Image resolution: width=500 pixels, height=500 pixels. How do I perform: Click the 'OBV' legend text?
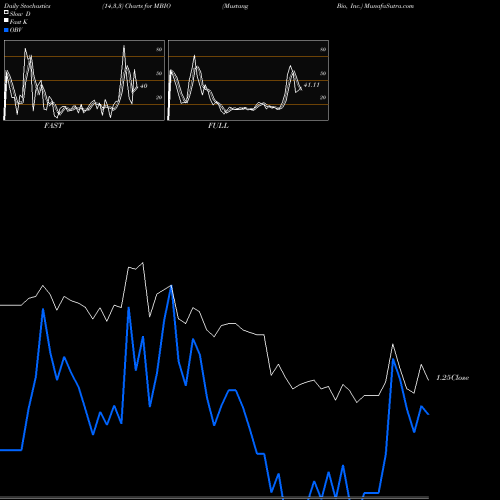16,30
